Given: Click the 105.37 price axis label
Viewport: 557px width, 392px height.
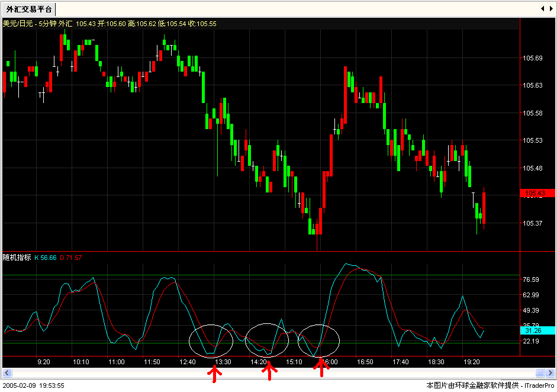Looking at the screenshot, I should click(x=533, y=223).
